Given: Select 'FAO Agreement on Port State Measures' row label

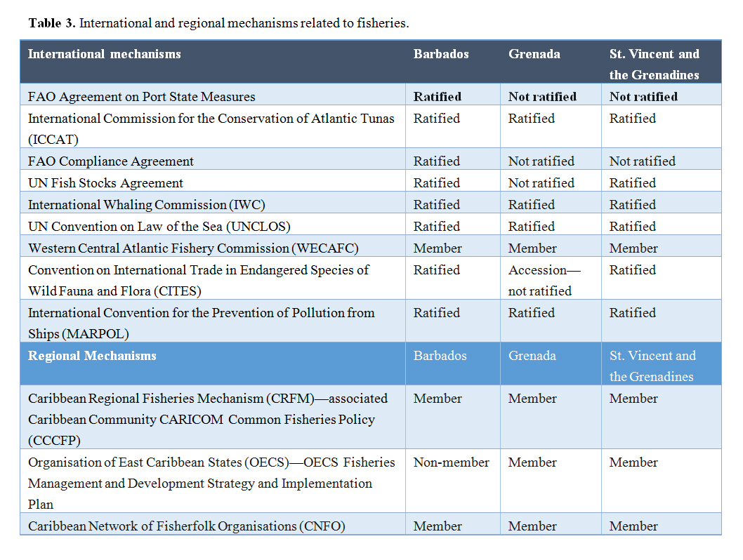Looking at the screenshot, I should point(141,97).
